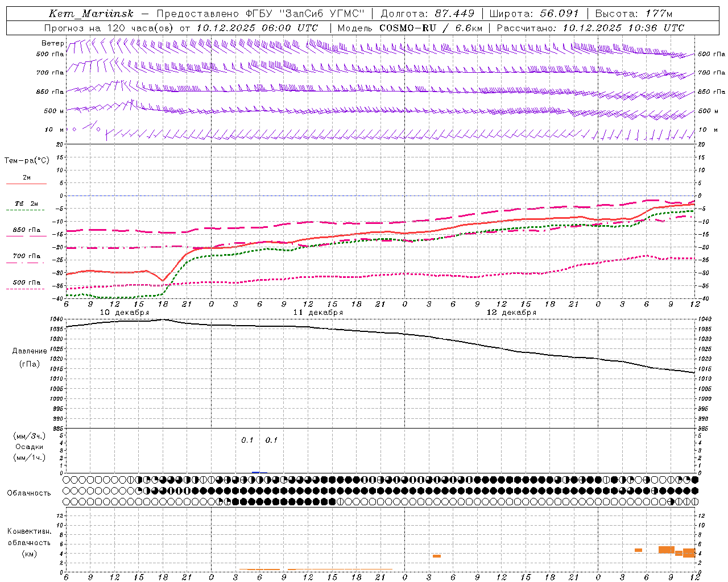Click the date label 10 декабря
Screen dimensions: 728x582
pos(125,313)
